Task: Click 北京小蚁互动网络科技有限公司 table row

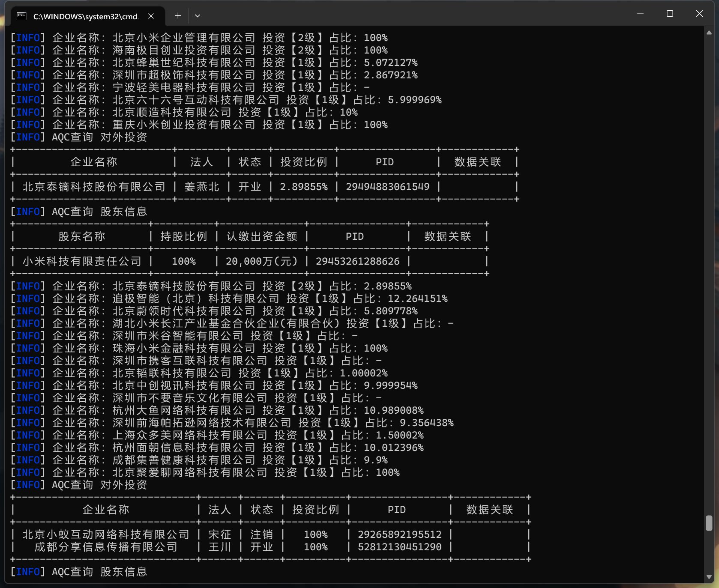Action: pyautogui.click(x=270, y=534)
